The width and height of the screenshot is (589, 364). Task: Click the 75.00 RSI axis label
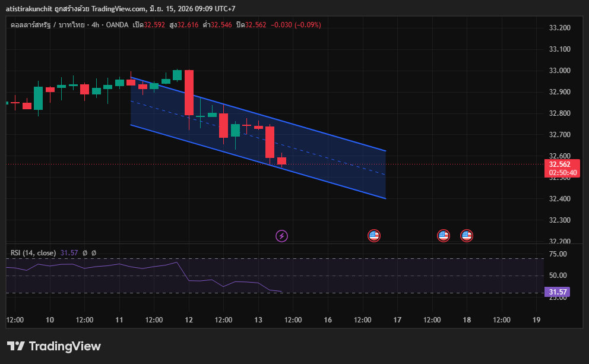point(558,254)
